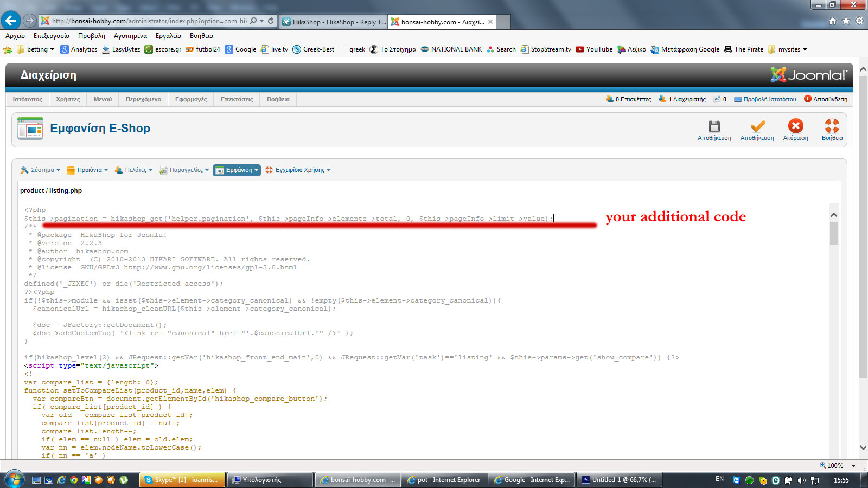Click the code editor scroll-up arrow
This screenshot has height=488, width=868.
point(834,215)
